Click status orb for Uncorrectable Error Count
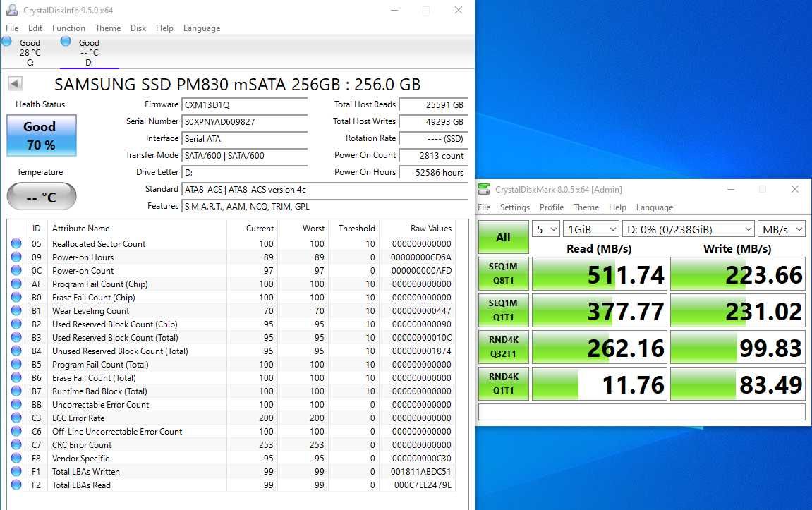812x510 pixels. [16, 405]
